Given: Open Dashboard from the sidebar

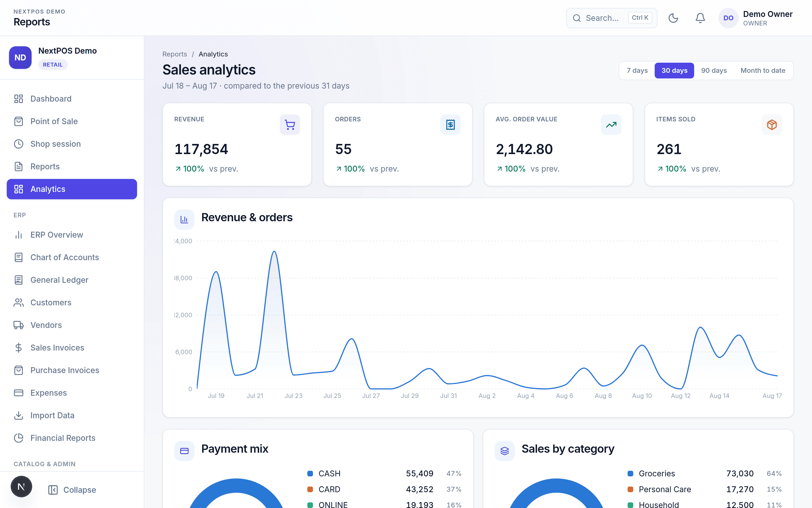Looking at the screenshot, I should (72, 99).
